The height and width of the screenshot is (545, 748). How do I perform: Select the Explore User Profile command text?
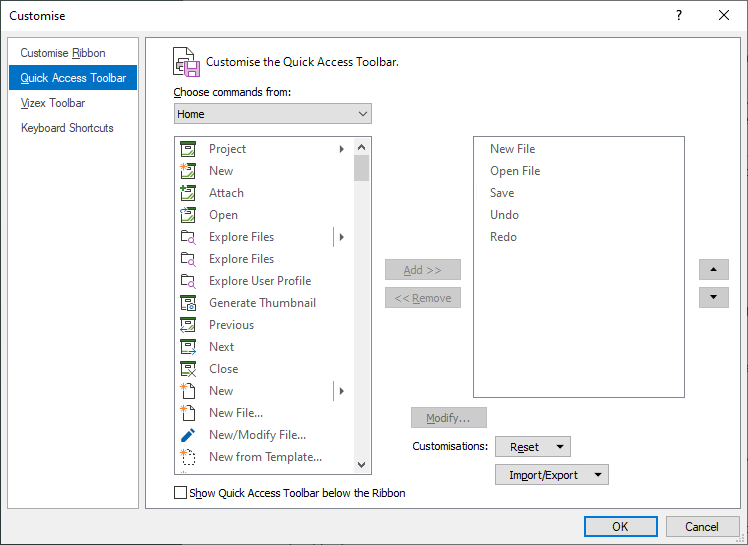coord(260,281)
